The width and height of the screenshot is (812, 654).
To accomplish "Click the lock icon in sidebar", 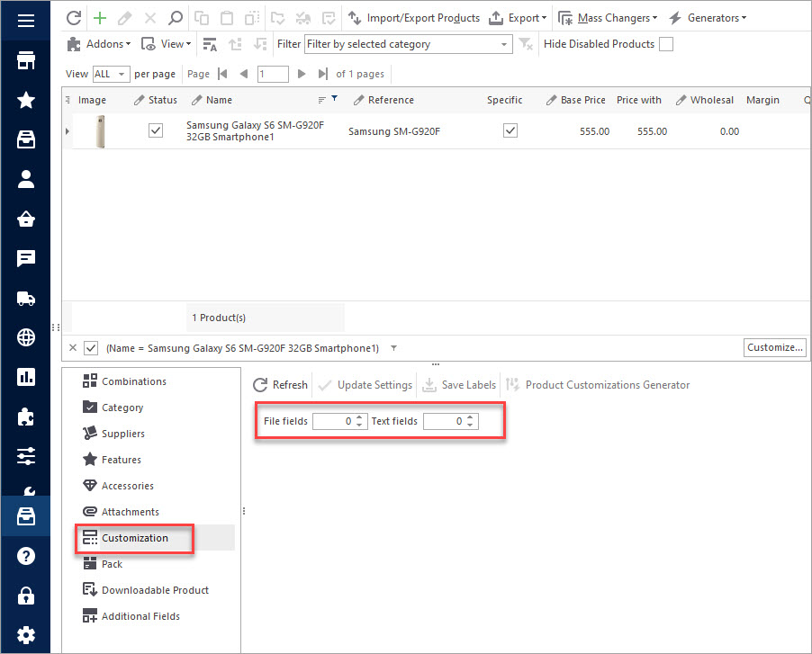I will click(x=26, y=596).
